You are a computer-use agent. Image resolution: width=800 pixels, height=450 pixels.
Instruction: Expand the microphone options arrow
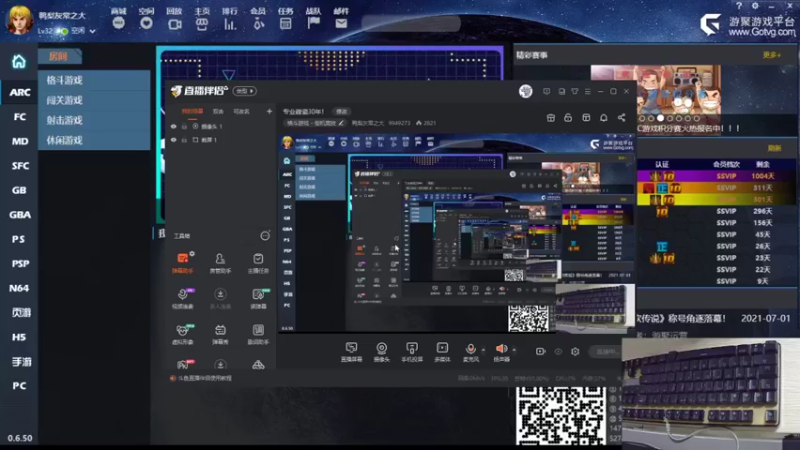pyautogui.click(x=483, y=350)
